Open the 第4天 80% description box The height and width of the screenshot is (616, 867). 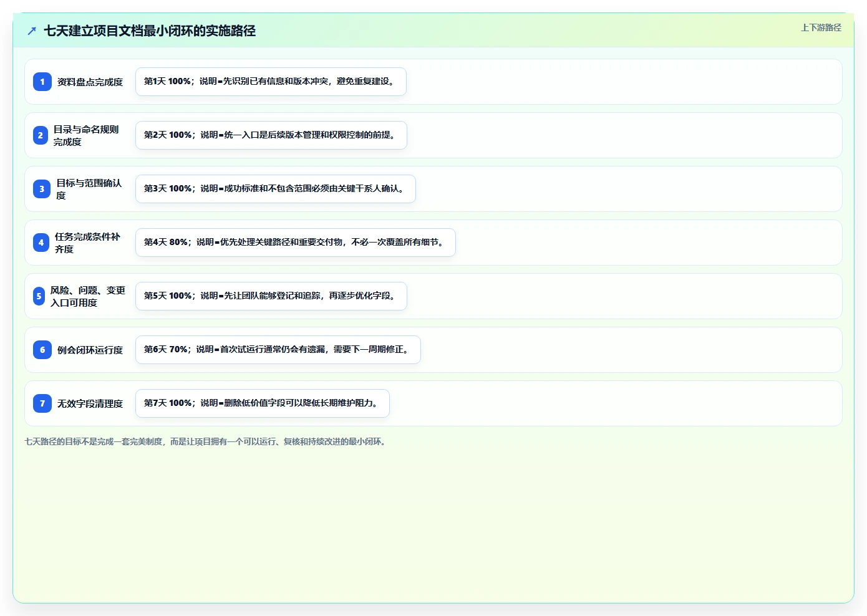[296, 243]
